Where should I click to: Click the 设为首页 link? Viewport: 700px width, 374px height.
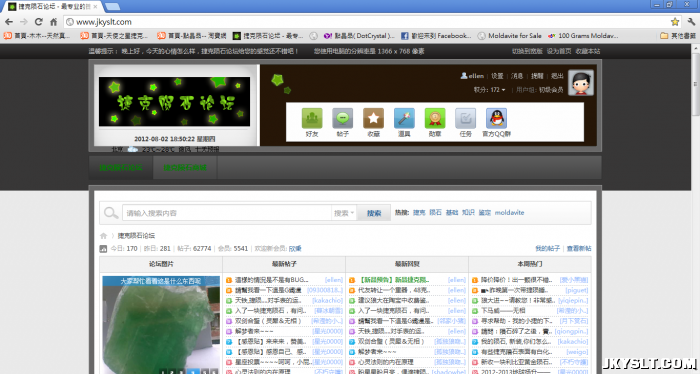coord(559,51)
